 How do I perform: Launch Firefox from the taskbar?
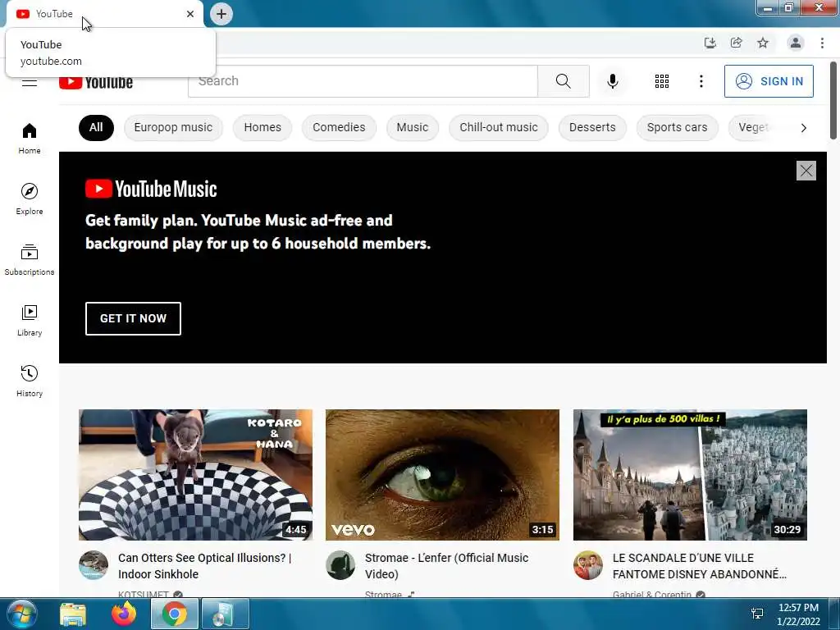(124, 614)
